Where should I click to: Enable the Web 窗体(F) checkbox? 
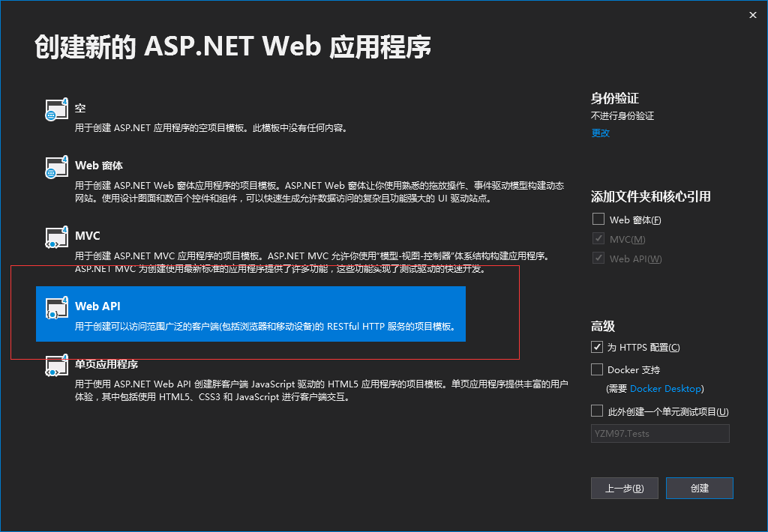(598, 219)
